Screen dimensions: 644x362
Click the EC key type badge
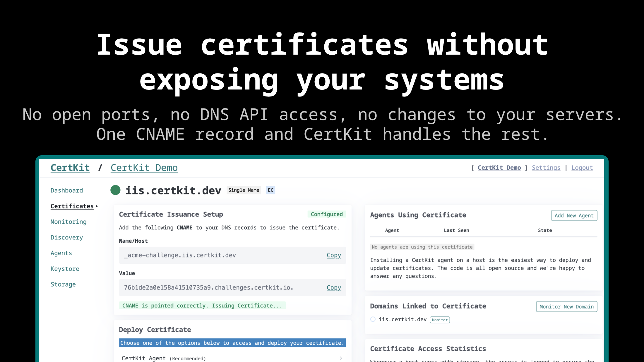click(x=270, y=190)
